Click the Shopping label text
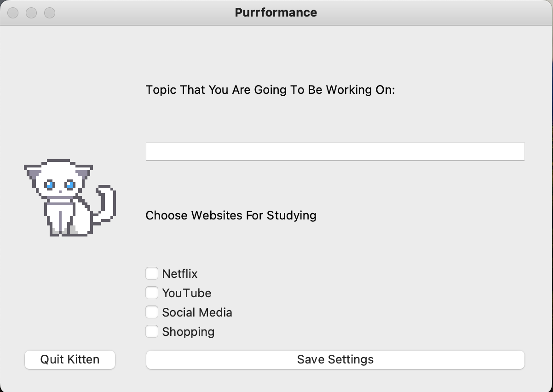Image resolution: width=553 pixels, height=392 pixels. (x=188, y=332)
